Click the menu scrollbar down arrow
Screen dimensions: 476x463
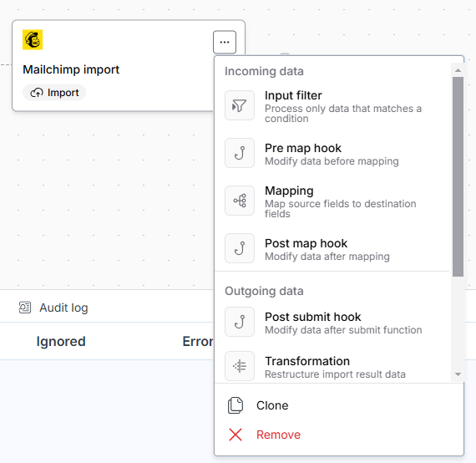coord(458,374)
